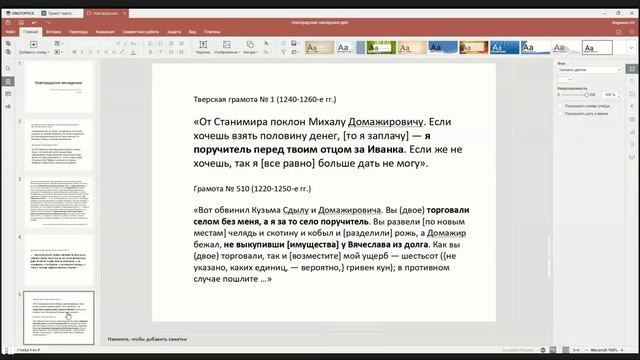Image resolution: width=640 pixels, height=360 pixels.
Task: Click the Print icon in the title bar
Action: 21,22
